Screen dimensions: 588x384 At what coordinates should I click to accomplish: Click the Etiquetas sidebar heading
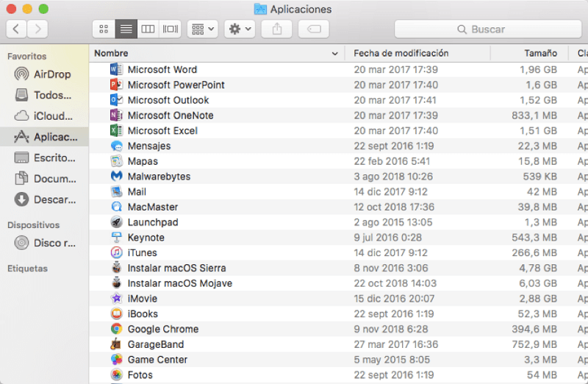click(x=27, y=269)
